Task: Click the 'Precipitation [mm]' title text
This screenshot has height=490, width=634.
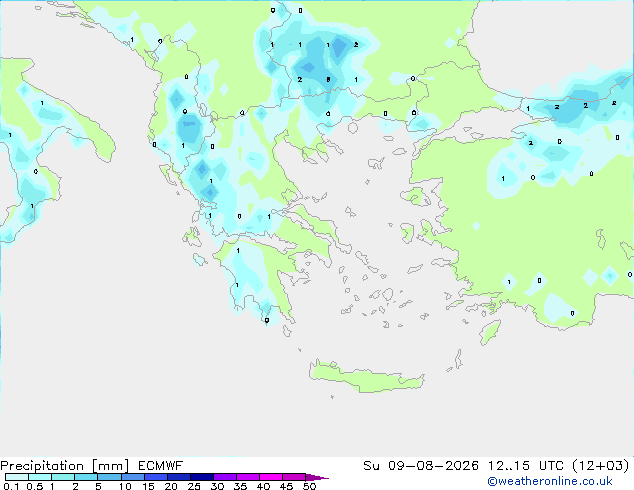Action: coord(65,466)
